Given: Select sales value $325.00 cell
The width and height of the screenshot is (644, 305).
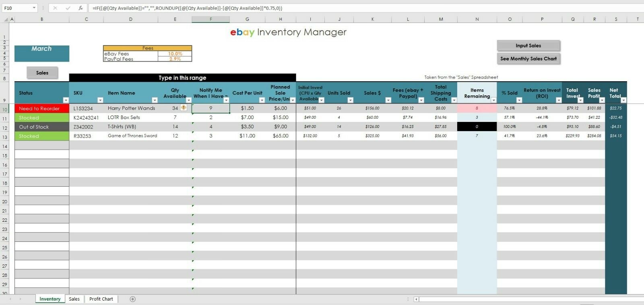Looking at the screenshot, I should [372, 136].
